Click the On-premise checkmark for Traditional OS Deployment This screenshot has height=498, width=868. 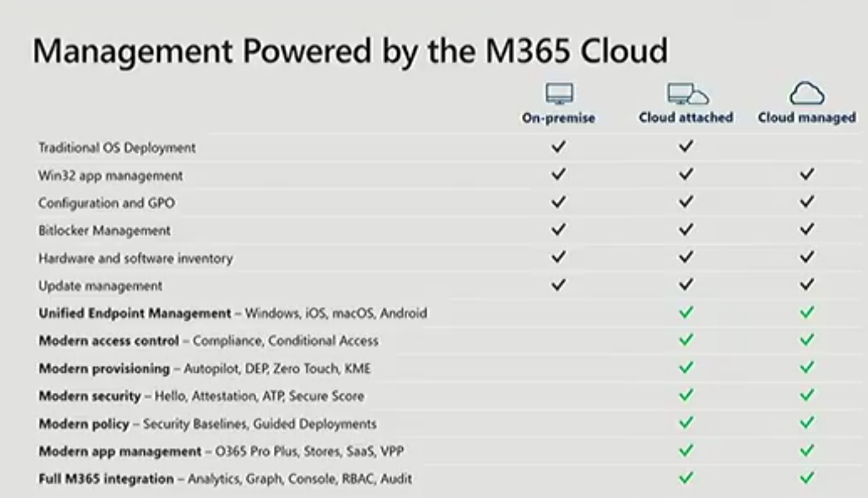pyautogui.click(x=558, y=147)
